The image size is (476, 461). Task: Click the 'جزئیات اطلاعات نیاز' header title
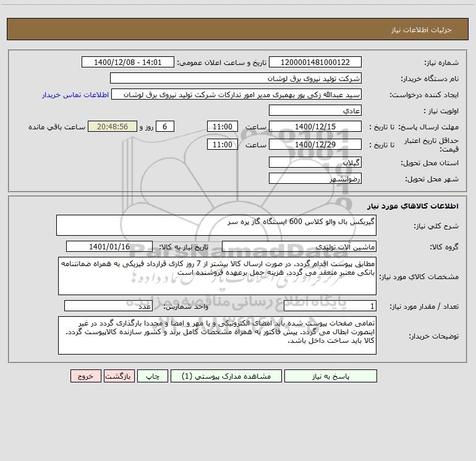(422, 30)
